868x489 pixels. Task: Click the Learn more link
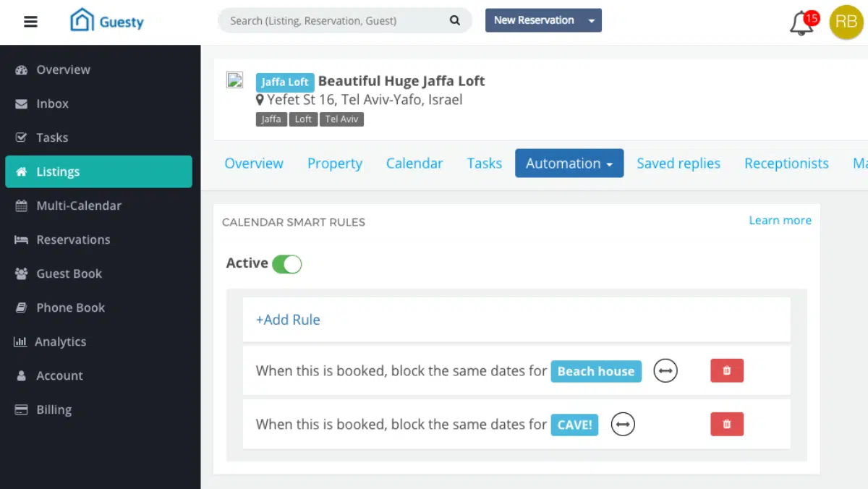point(780,220)
